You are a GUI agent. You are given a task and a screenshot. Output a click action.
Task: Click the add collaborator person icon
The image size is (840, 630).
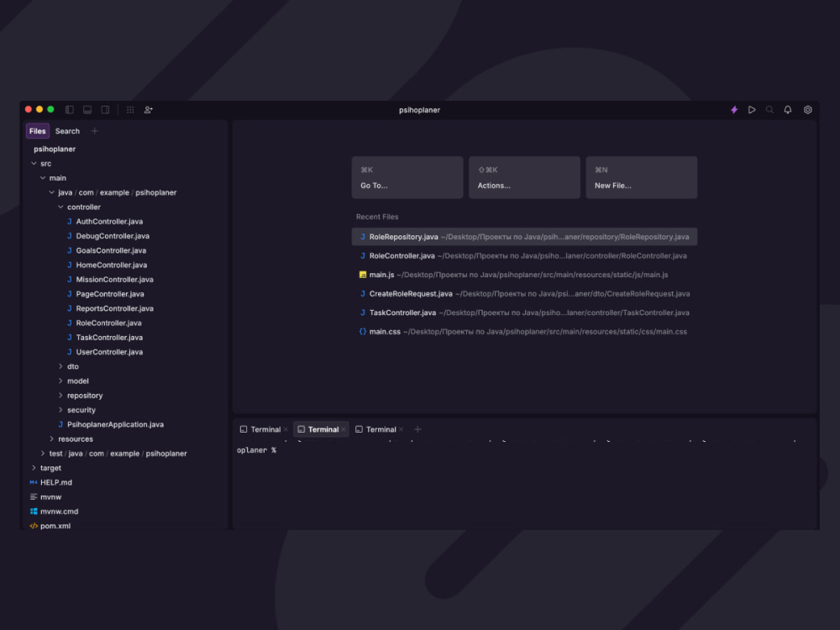[149, 110]
